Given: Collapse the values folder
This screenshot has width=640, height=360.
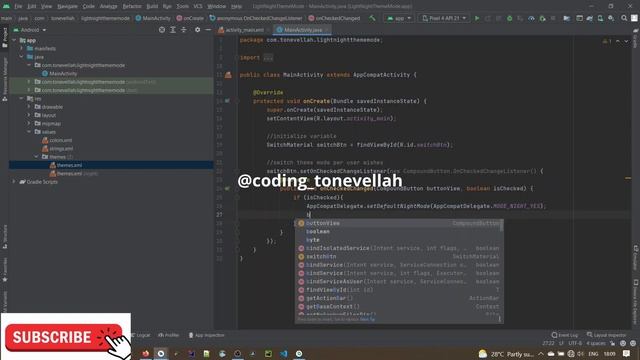Looking at the screenshot, I should pyautogui.click(x=29, y=132).
